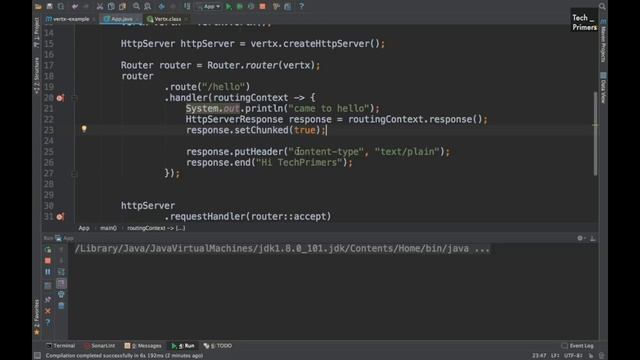640x360 pixels.
Task: Click the console java path output line
Action: (x=282, y=249)
